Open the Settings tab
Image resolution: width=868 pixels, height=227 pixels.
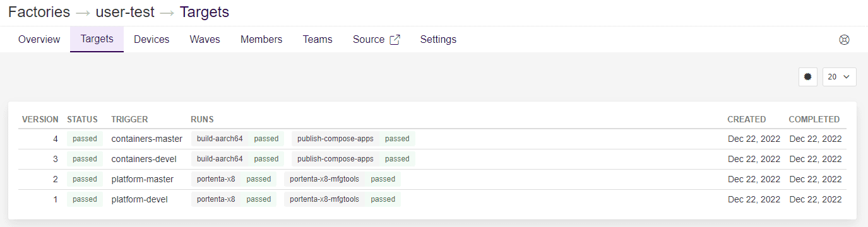coord(438,39)
